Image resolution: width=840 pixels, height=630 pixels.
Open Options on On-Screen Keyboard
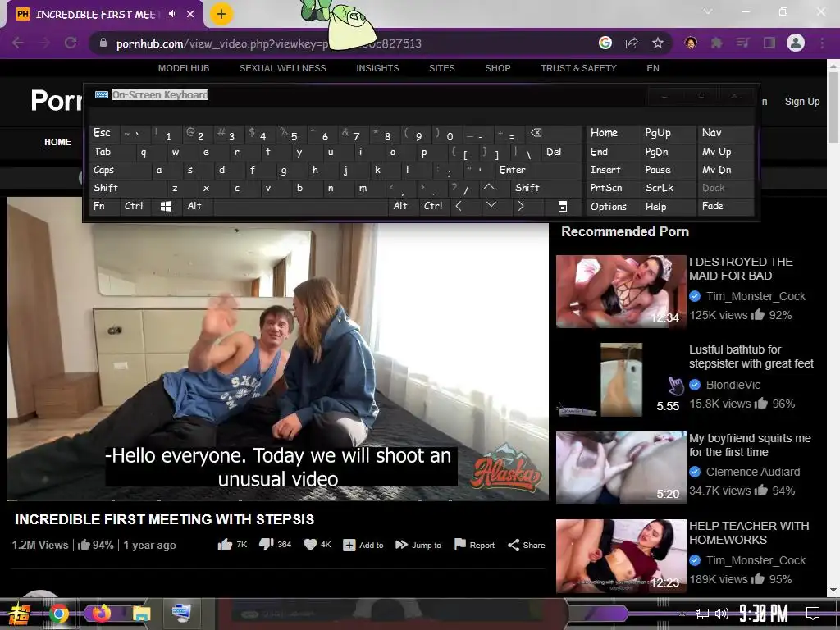coord(613,206)
